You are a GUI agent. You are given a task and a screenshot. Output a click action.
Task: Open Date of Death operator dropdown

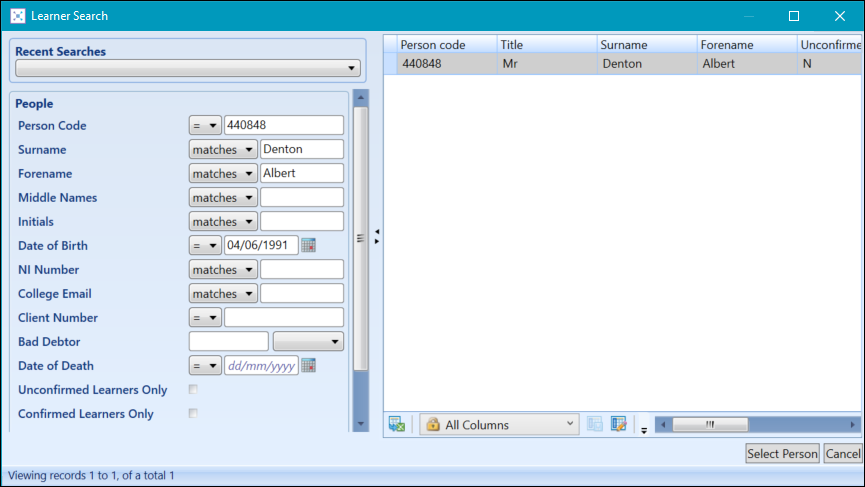click(205, 365)
